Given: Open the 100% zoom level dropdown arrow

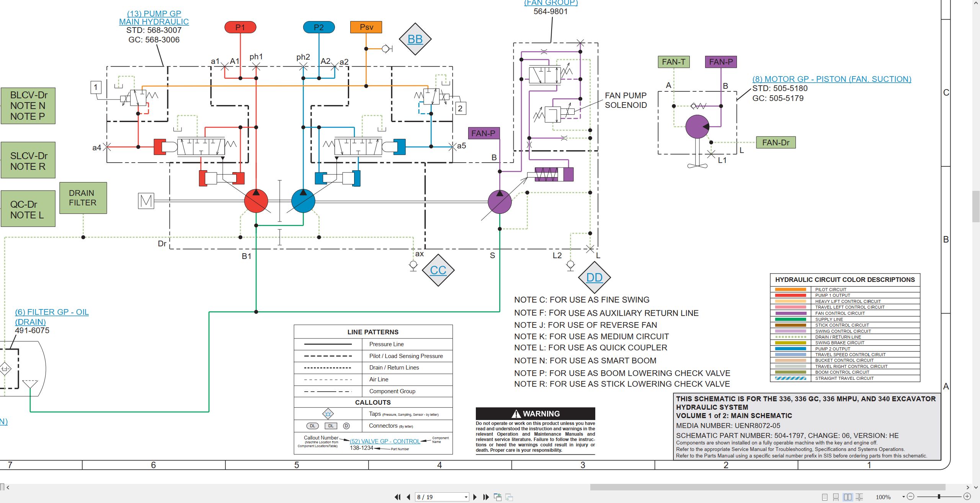Looking at the screenshot, I should coord(903,497).
